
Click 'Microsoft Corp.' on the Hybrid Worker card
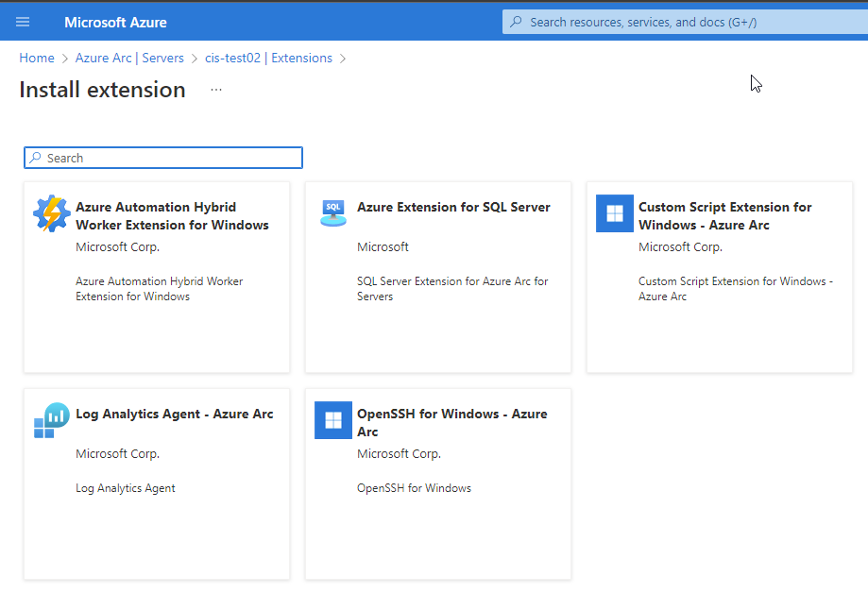click(x=117, y=247)
